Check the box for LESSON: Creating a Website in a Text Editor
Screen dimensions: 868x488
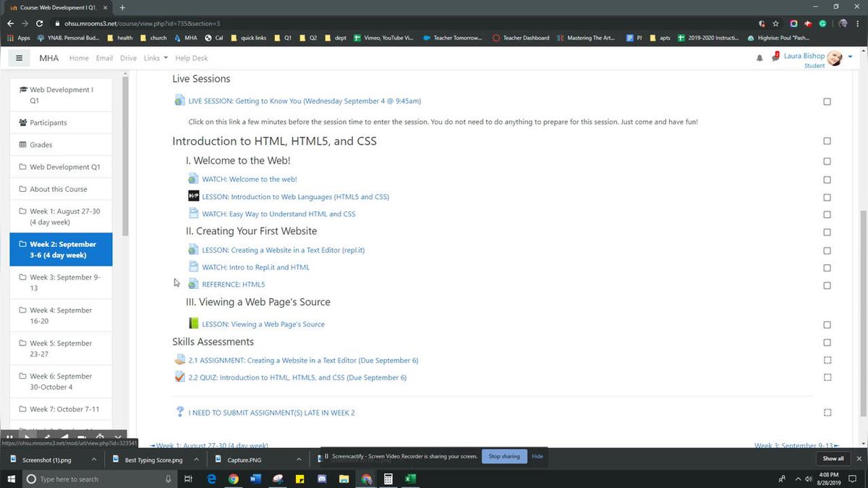(x=827, y=251)
